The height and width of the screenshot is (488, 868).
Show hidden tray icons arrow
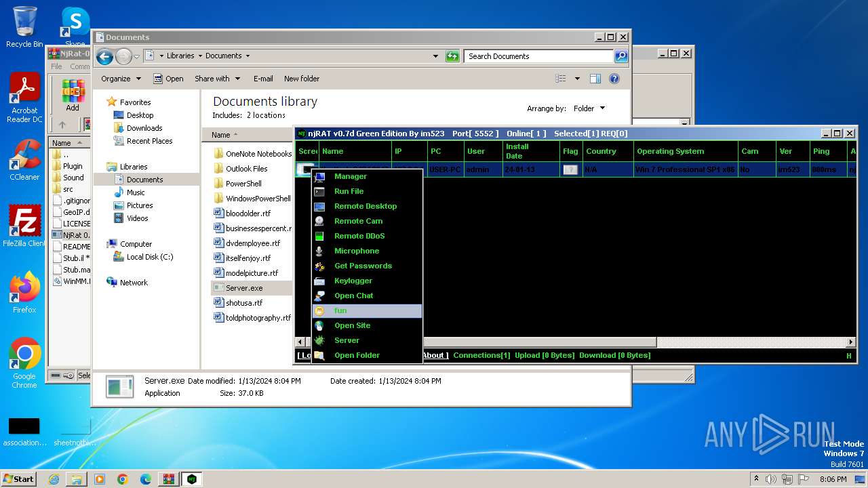(756, 479)
